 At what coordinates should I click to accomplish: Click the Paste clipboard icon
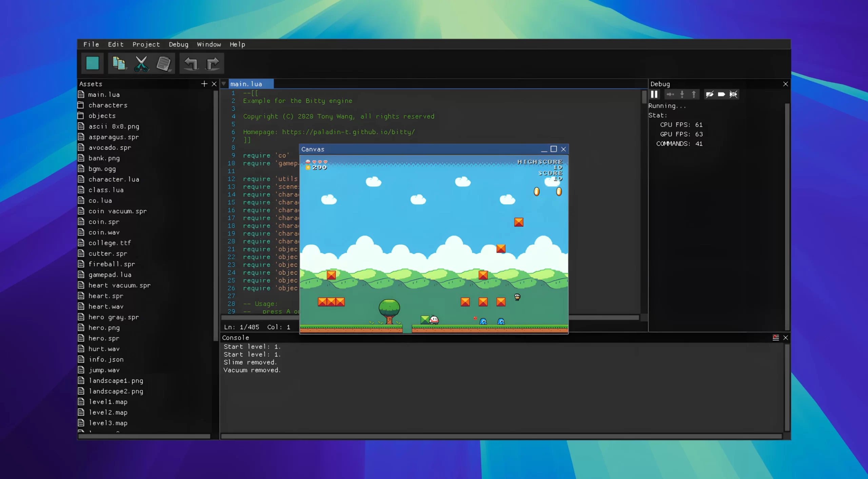pos(164,63)
